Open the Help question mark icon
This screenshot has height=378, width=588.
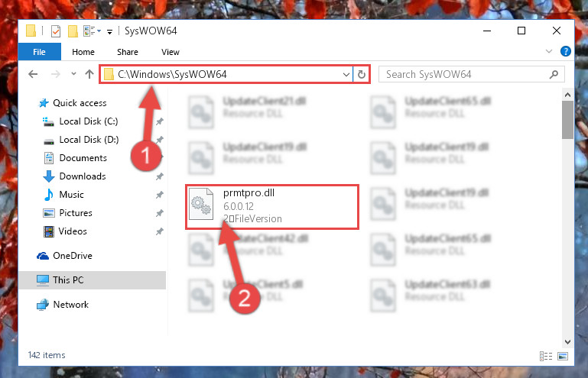pyautogui.click(x=566, y=51)
